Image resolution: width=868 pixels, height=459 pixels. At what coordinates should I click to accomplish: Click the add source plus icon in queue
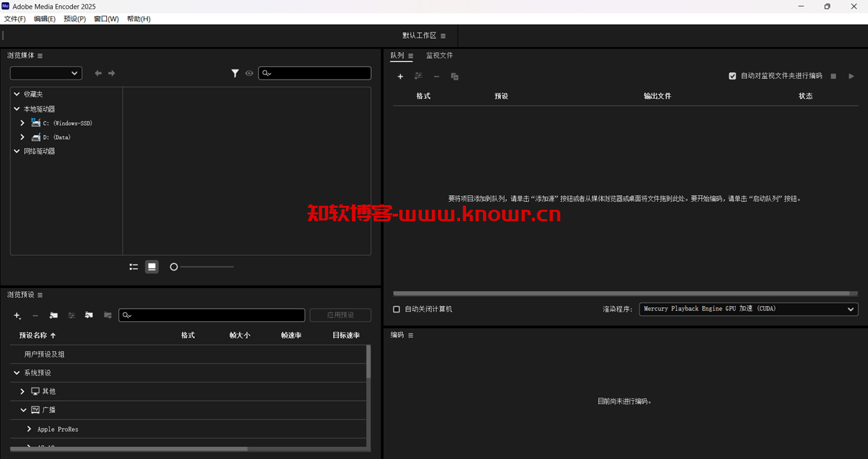point(400,77)
